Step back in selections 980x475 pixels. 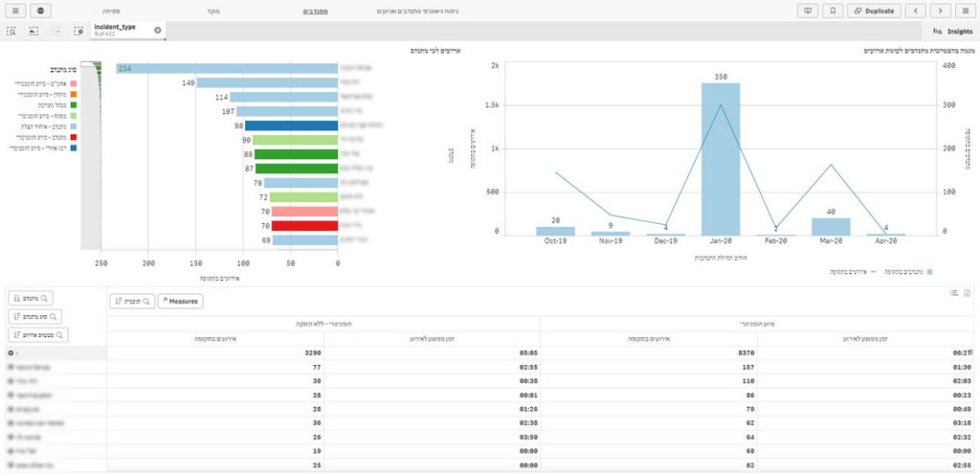(x=33, y=31)
